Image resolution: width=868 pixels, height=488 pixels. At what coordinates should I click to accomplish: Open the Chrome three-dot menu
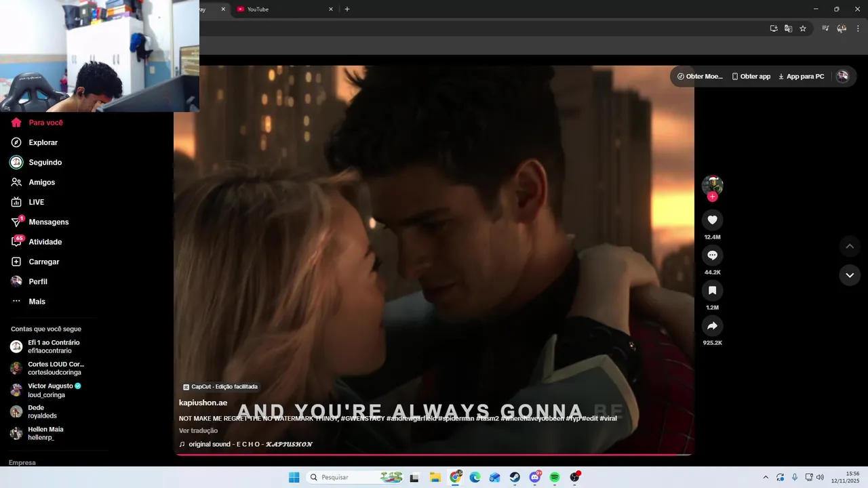pos(858,28)
